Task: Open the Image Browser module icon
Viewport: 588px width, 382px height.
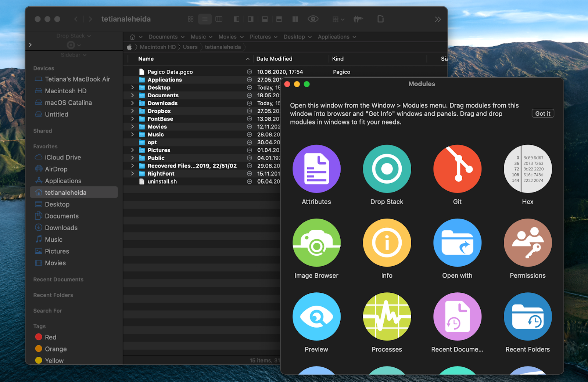Action: pos(316,243)
